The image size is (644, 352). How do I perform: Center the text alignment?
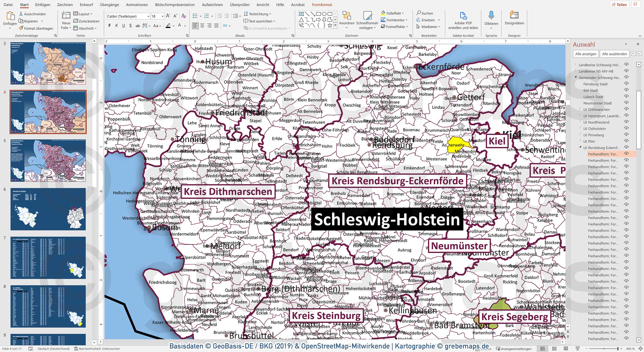coord(202,26)
